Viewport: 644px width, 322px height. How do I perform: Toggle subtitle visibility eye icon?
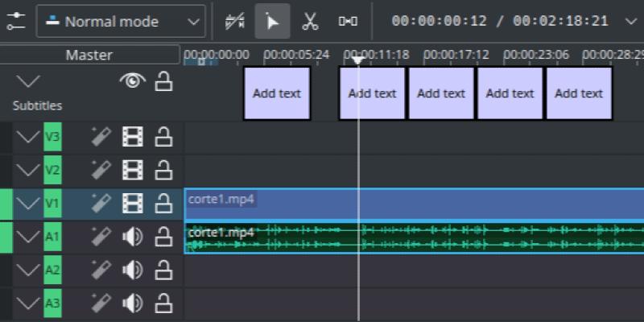[x=133, y=80]
